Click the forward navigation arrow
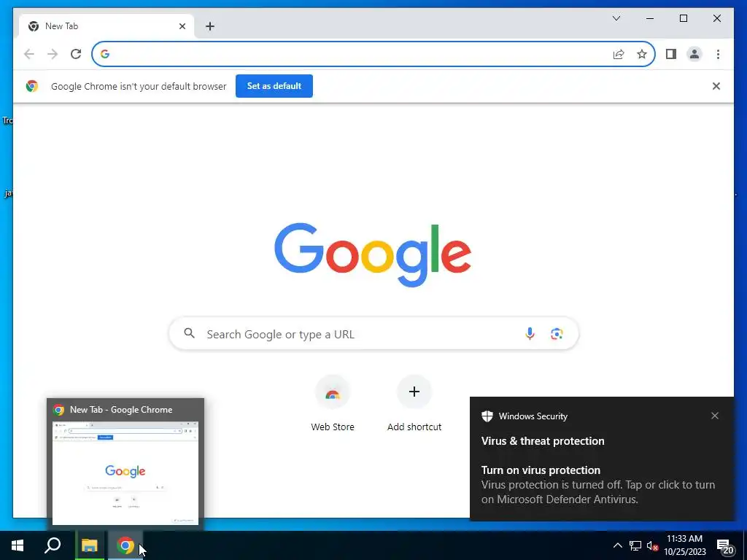This screenshot has height=560, width=747. (53, 54)
